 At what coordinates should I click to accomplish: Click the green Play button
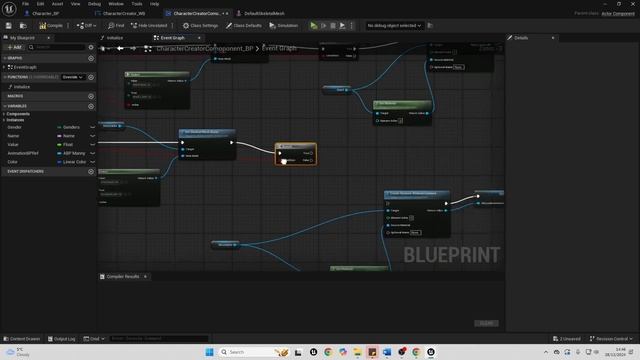pos(313,26)
